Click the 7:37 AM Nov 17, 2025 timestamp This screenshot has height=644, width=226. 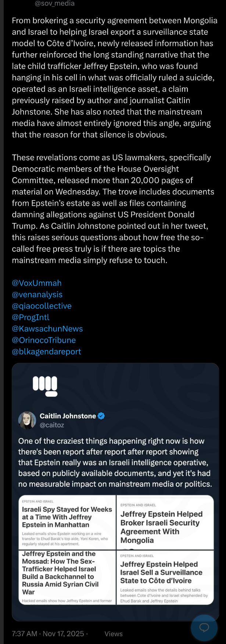tap(48, 633)
